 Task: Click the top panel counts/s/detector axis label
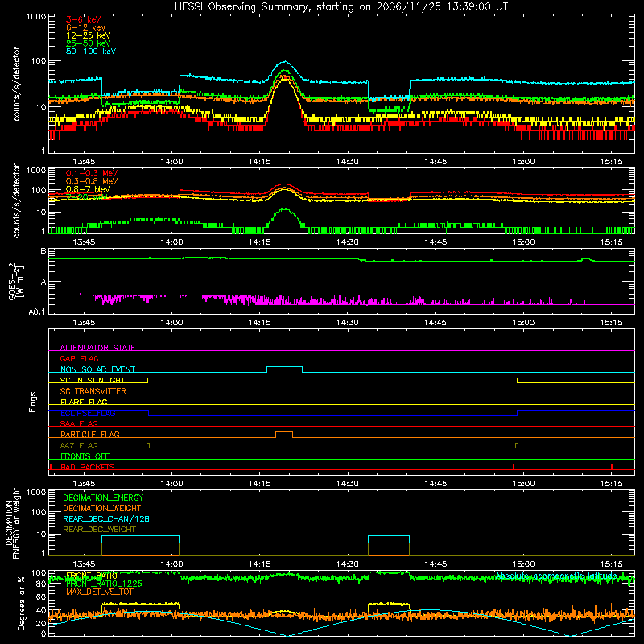click(16, 84)
